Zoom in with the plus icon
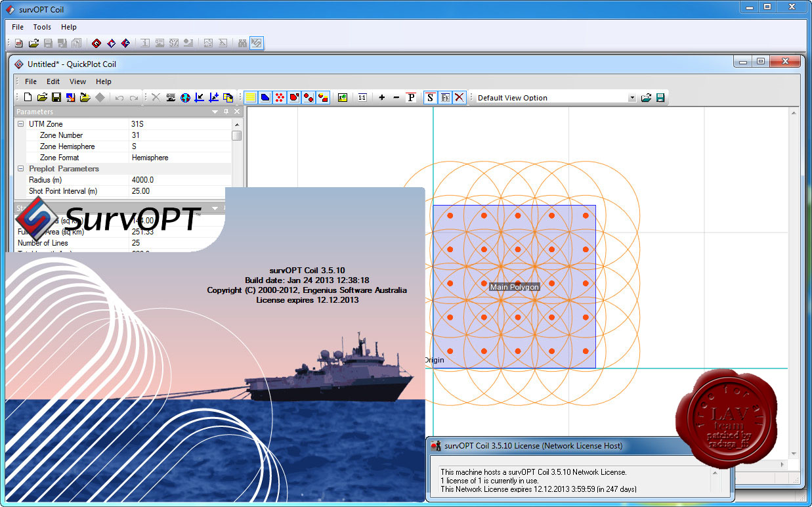Viewport: 812px width, 507px height. [382, 98]
